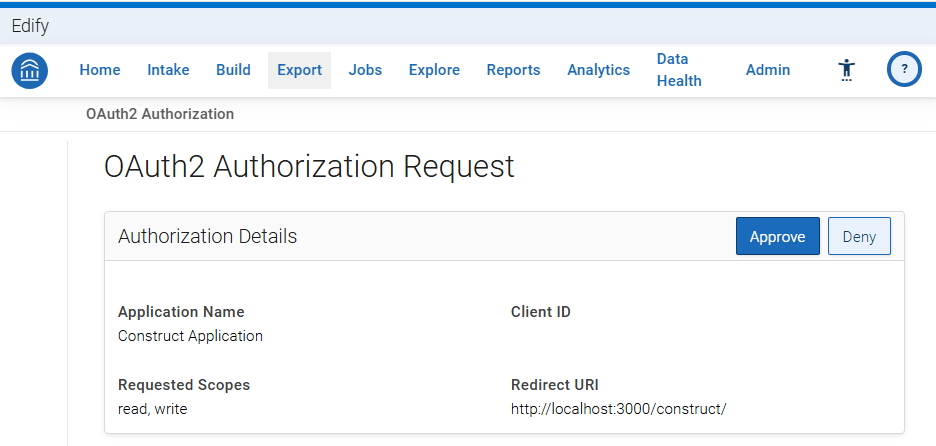Deny the authorization request
This screenshot has width=936, height=446.
(860, 236)
